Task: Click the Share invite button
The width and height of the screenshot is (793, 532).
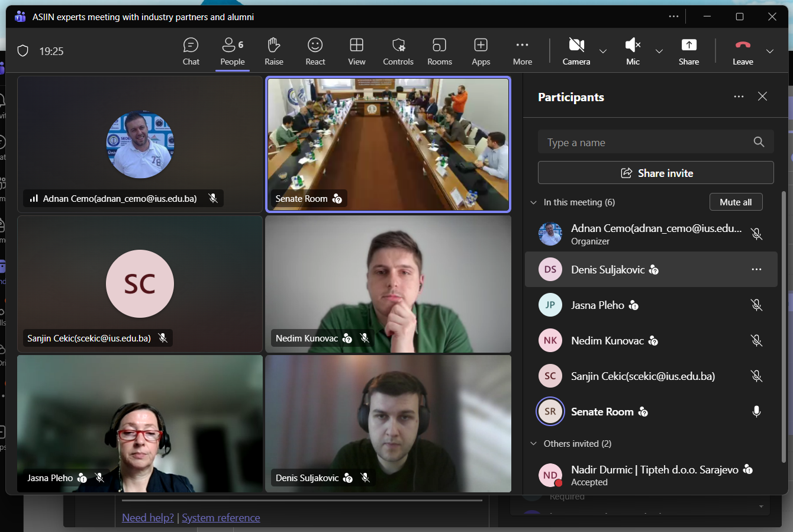Action: [x=656, y=173]
